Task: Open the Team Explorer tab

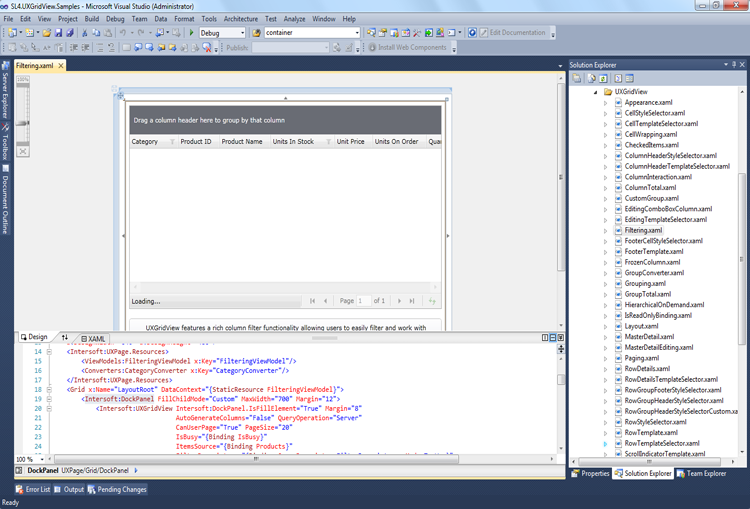Action: [x=701, y=474]
